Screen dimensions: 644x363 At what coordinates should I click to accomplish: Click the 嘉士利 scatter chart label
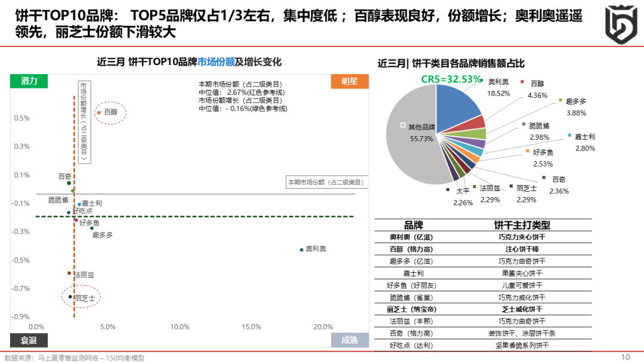point(92,203)
